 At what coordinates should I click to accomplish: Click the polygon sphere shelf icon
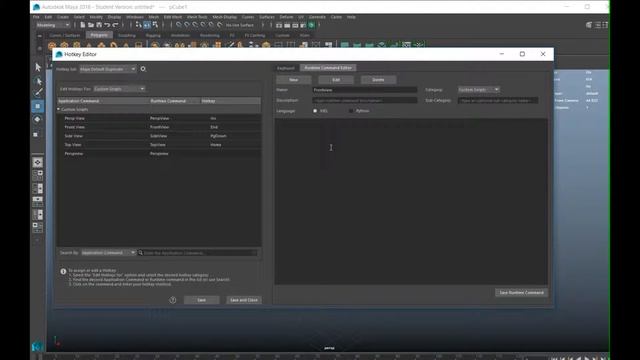[x=52, y=45]
